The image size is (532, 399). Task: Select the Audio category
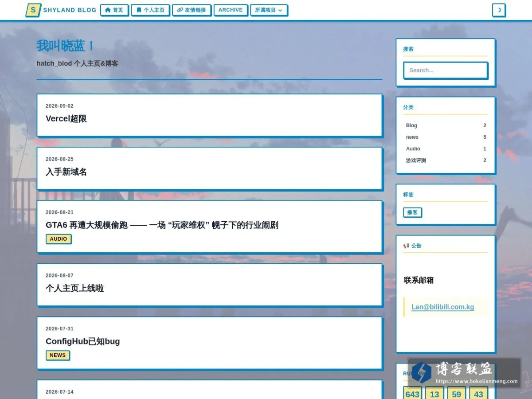(x=446, y=149)
